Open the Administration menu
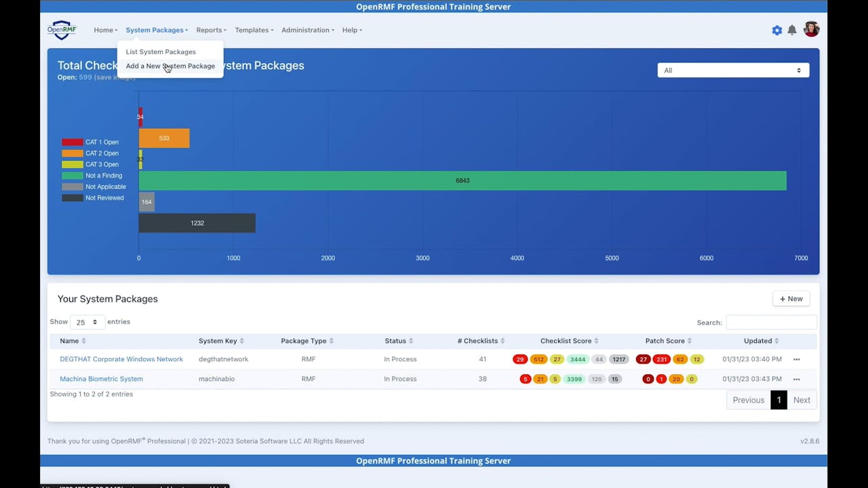Image resolution: width=868 pixels, height=488 pixels. (x=307, y=30)
